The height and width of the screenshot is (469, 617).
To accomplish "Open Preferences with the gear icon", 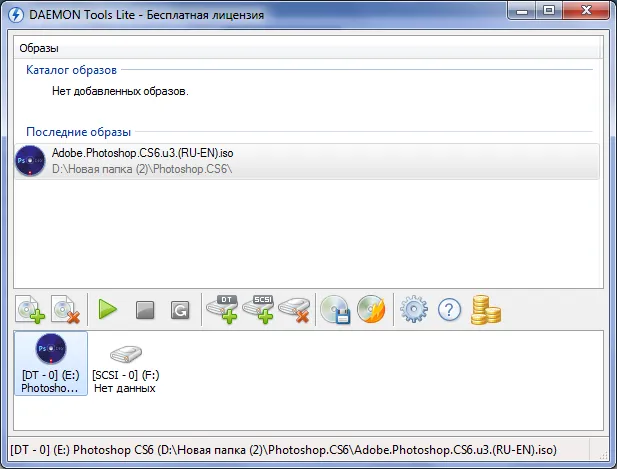I will [413, 310].
